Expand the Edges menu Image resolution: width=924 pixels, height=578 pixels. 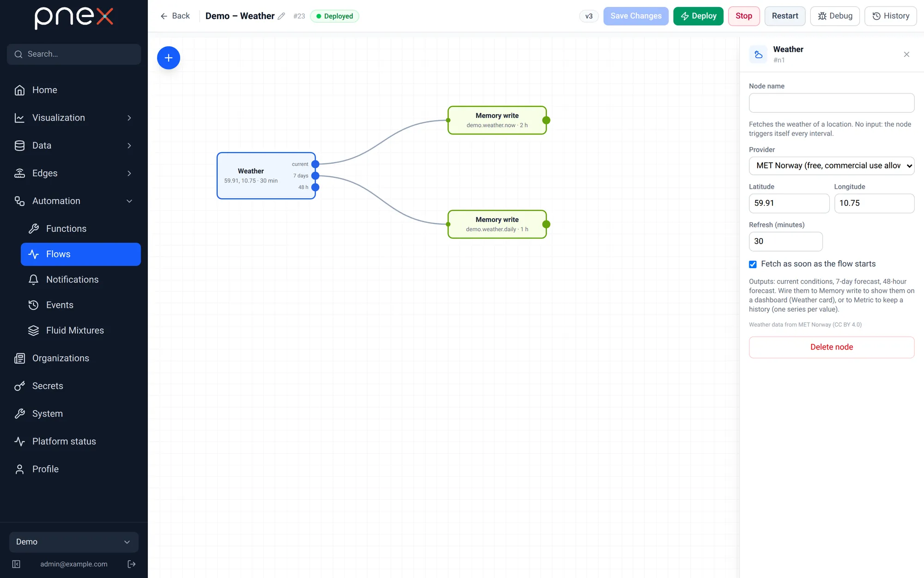tap(74, 173)
